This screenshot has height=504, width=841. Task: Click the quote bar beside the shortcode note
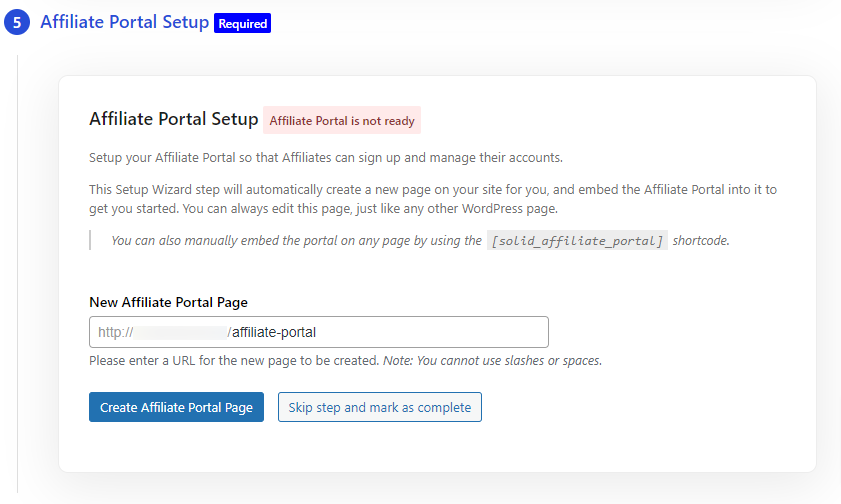(90, 241)
